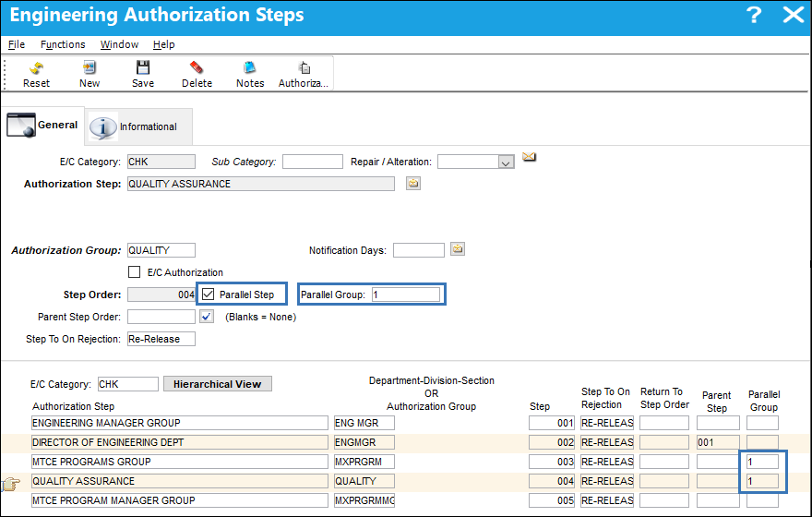The width and height of the screenshot is (812, 517).
Task: Click the ENG MGR group cell
Action: [x=364, y=423]
